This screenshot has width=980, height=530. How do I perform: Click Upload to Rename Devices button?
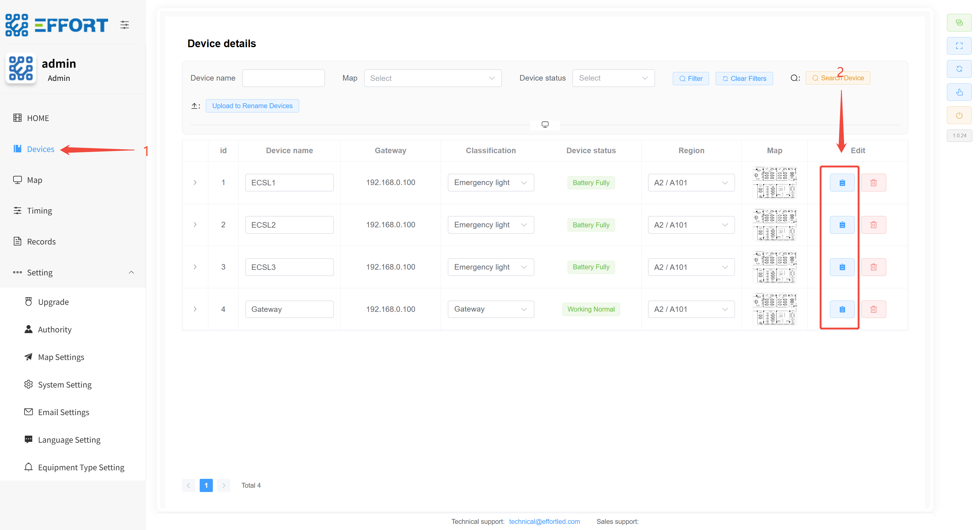252,106
